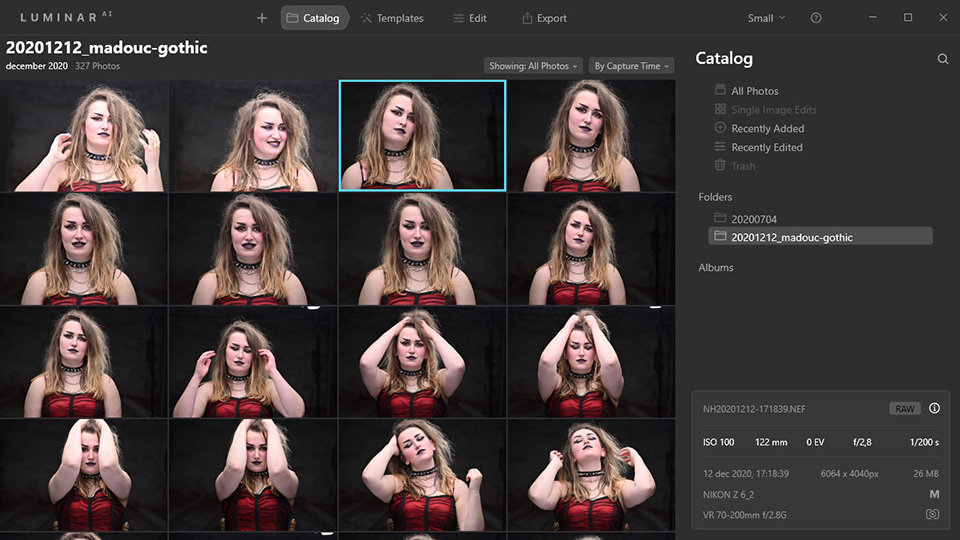Click the NIKON Z 6_2 camera text
This screenshot has height=540, width=960.
tap(729, 495)
